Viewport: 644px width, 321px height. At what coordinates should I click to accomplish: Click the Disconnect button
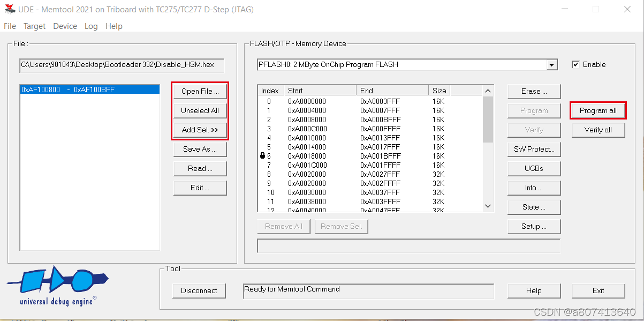click(x=199, y=291)
